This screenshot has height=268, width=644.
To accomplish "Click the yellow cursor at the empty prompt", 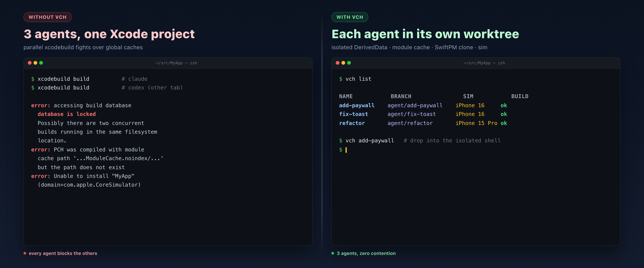I will pyautogui.click(x=346, y=150).
